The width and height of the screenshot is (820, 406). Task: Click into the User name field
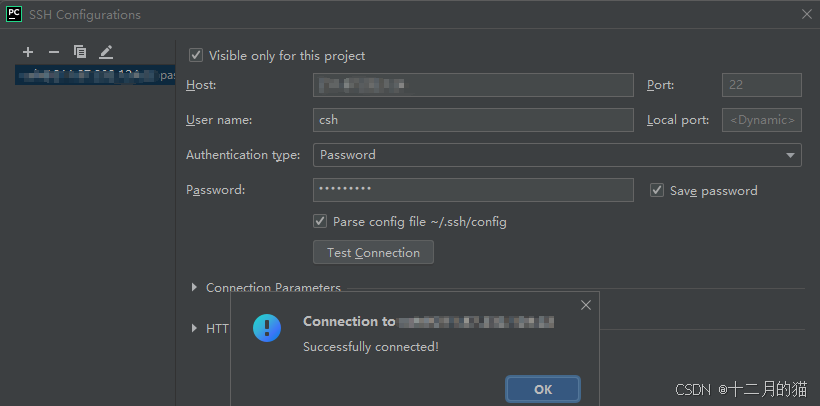tap(473, 120)
